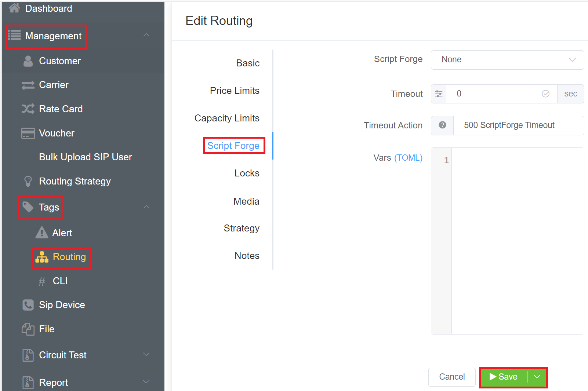The height and width of the screenshot is (391, 588).
Task: Click the Carrier arrows icon
Action: pyautogui.click(x=28, y=85)
